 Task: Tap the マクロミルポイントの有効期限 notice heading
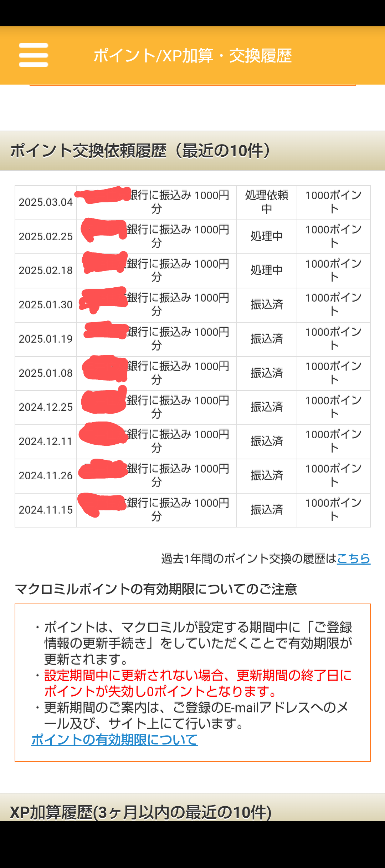pyautogui.click(x=156, y=589)
